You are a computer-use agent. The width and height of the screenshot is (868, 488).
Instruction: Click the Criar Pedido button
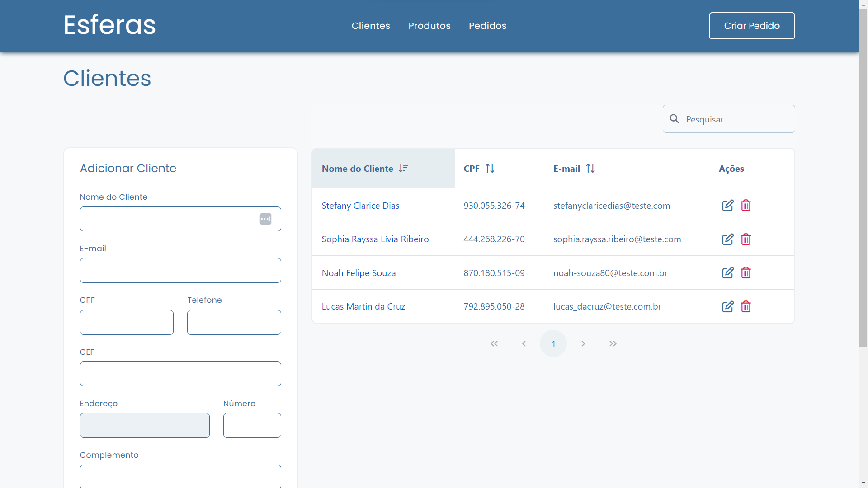pyautogui.click(x=752, y=26)
